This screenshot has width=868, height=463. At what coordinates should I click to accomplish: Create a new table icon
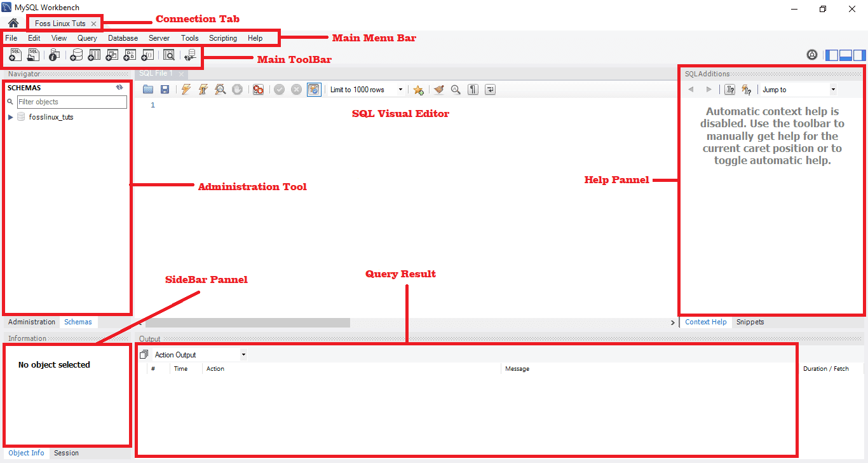pyautogui.click(x=94, y=56)
